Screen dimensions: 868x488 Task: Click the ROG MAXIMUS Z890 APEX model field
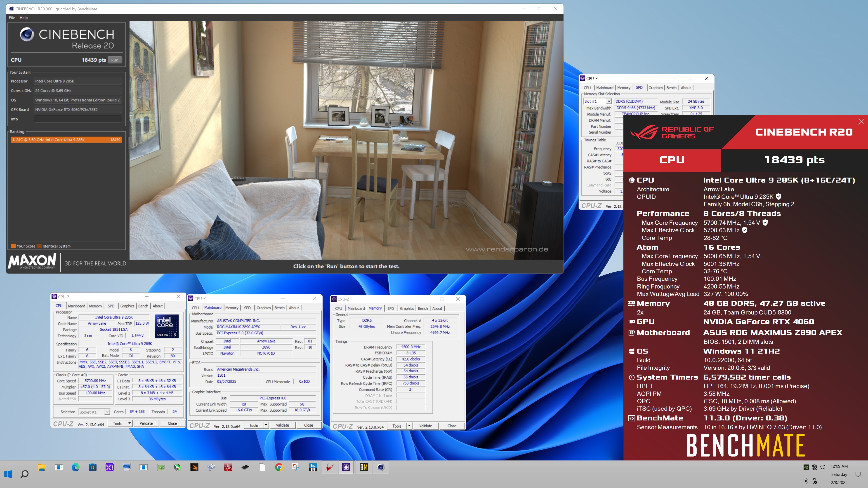(248, 327)
